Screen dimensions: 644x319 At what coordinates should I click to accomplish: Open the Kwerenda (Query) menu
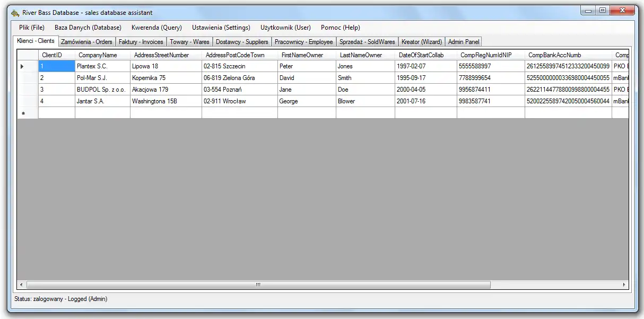point(156,28)
